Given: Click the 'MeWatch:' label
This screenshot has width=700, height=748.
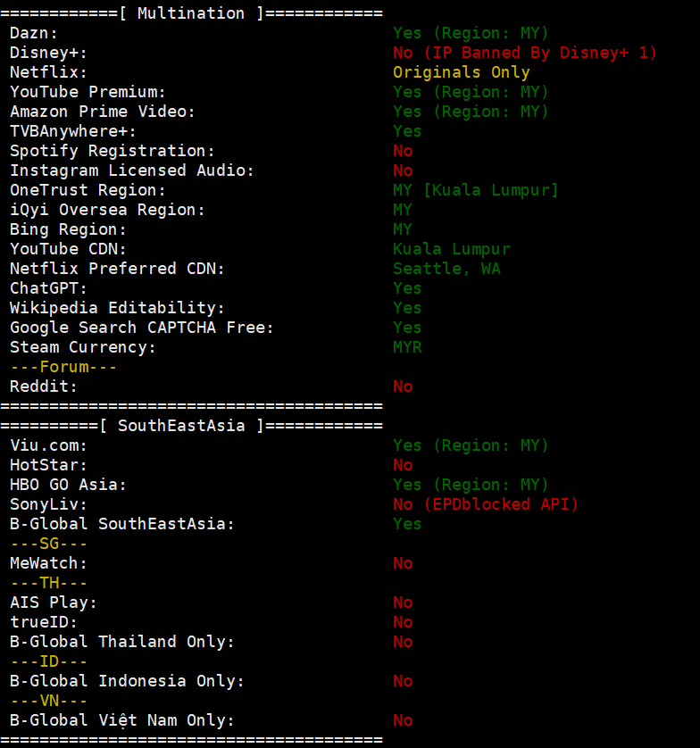Looking at the screenshot, I should click(48, 563).
